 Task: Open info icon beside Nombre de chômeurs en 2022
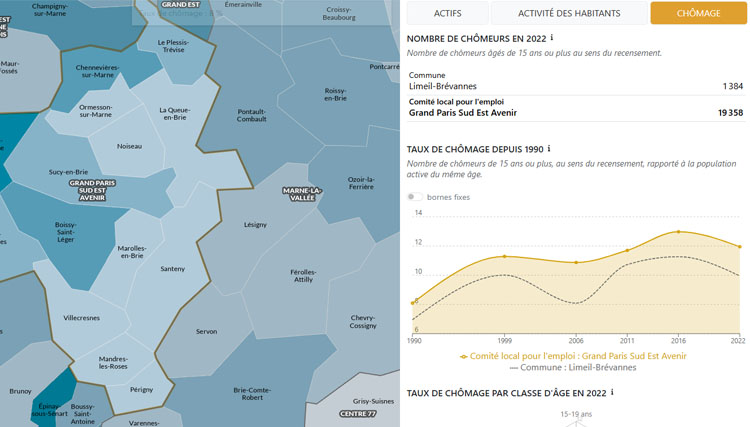(x=553, y=37)
